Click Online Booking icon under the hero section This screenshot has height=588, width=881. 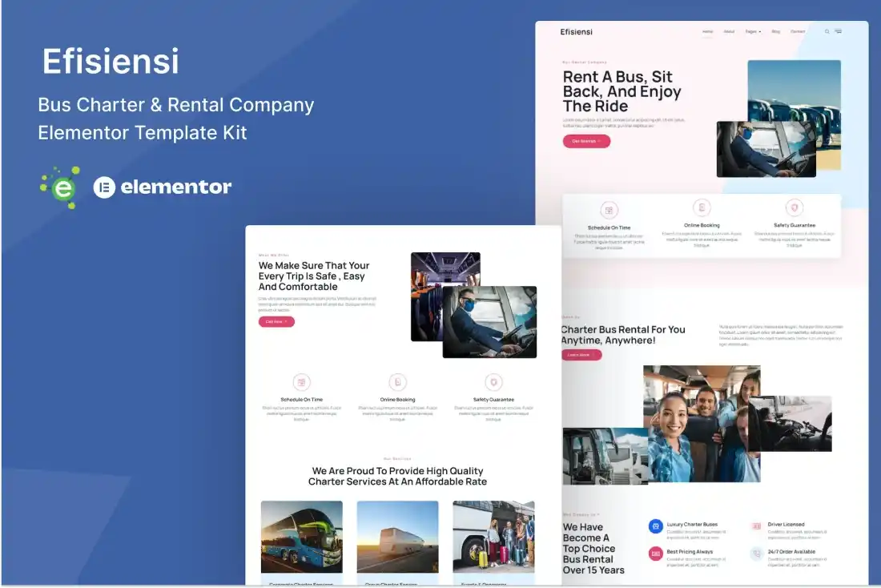pyautogui.click(x=702, y=207)
